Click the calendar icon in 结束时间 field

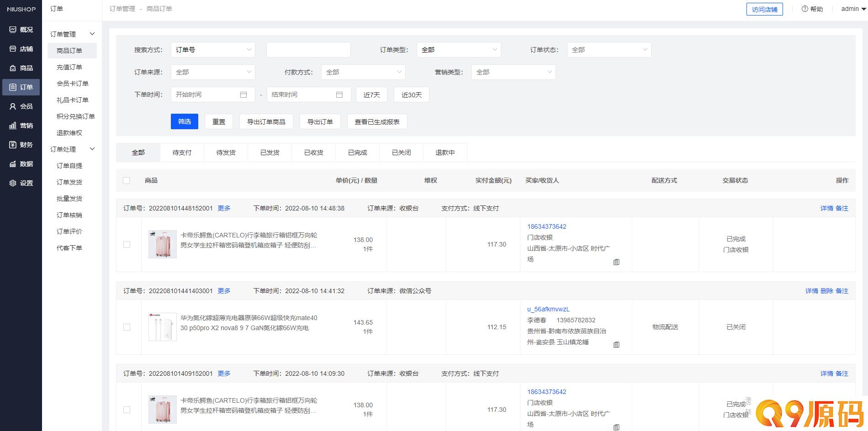pyautogui.click(x=339, y=95)
